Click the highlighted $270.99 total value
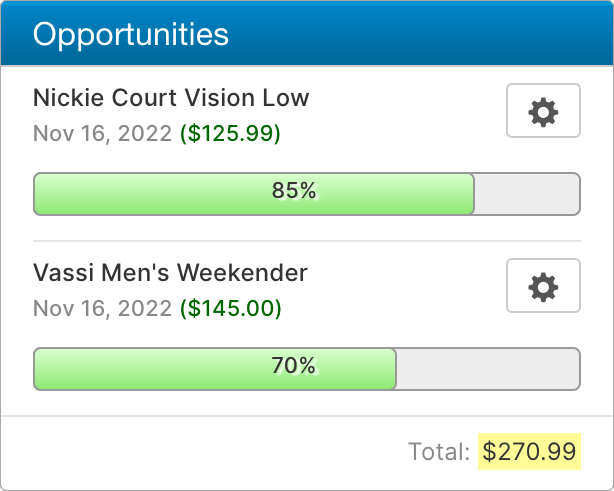614x491 pixels. point(530,452)
